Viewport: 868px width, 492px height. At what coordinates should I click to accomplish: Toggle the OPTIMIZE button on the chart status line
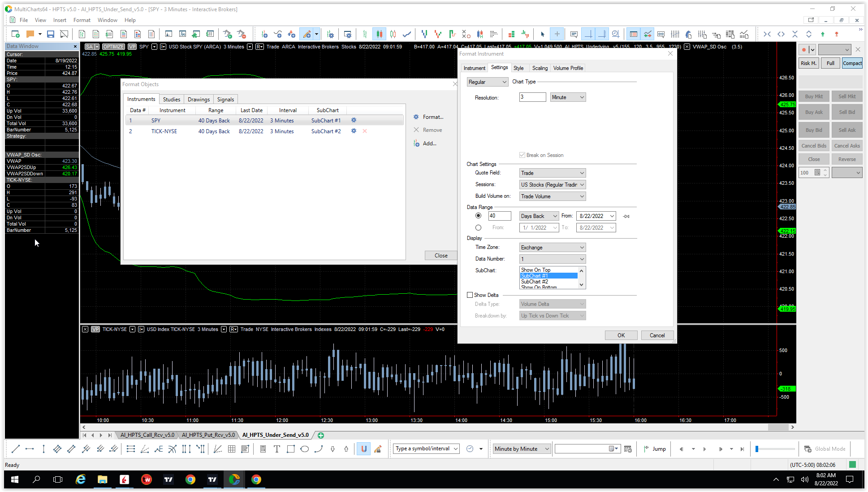point(113,47)
